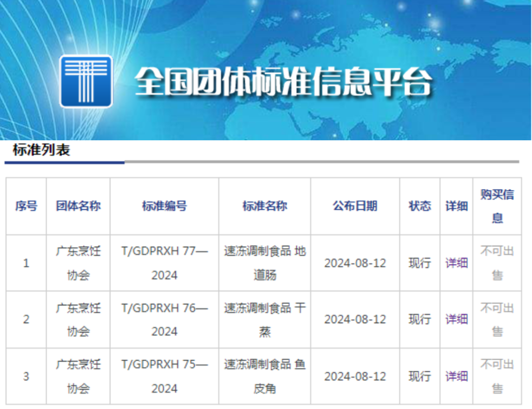The image size is (532, 409).
Task: Select the 标准列表 tab heading
Action: pos(41,150)
